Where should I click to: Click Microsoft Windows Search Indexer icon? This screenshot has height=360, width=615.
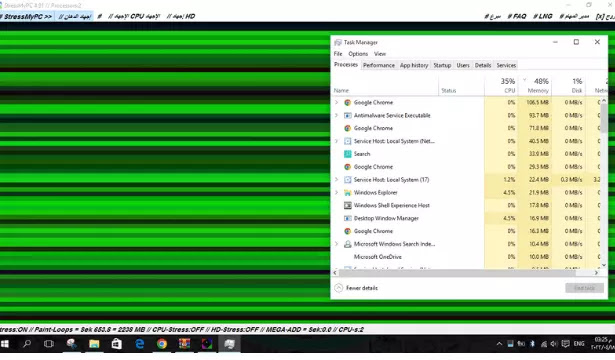coord(348,244)
